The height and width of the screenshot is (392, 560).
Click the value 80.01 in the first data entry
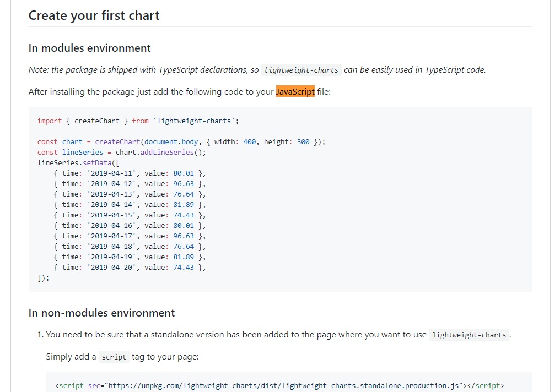pos(184,173)
